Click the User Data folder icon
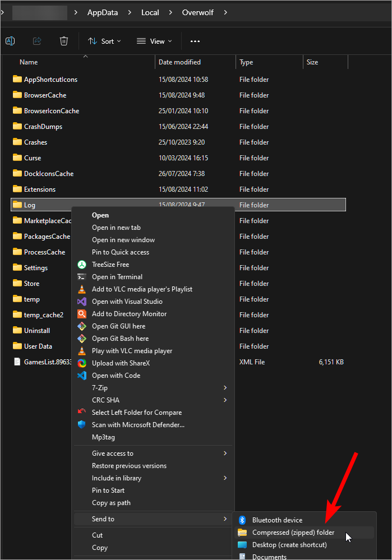Screen dimensions: 392x560 (17, 346)
